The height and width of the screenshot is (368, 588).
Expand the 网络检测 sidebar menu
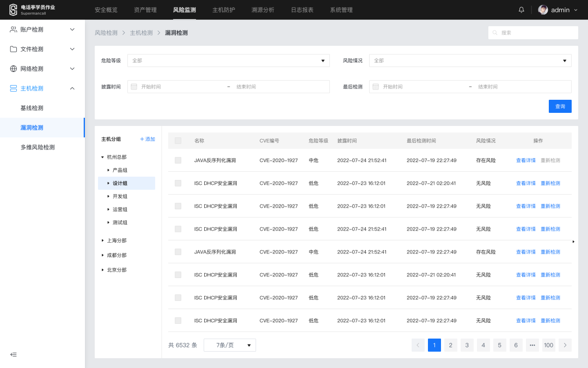72,68
